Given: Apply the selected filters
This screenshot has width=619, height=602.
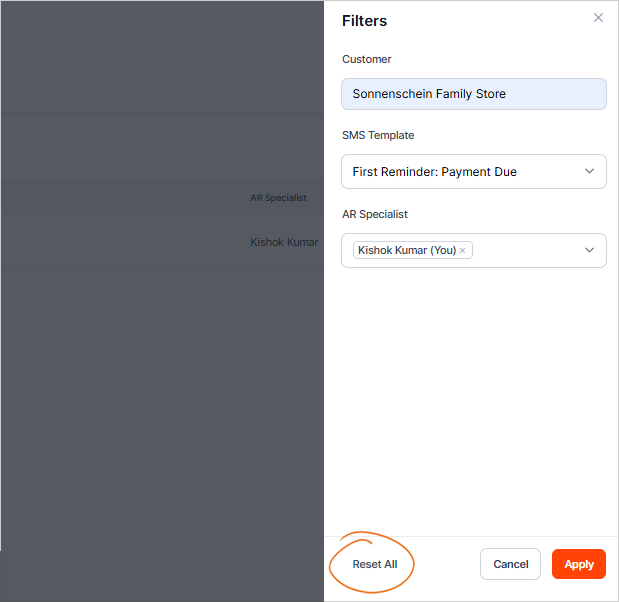Looking at the screenshot, I should [x=578, y=564].
